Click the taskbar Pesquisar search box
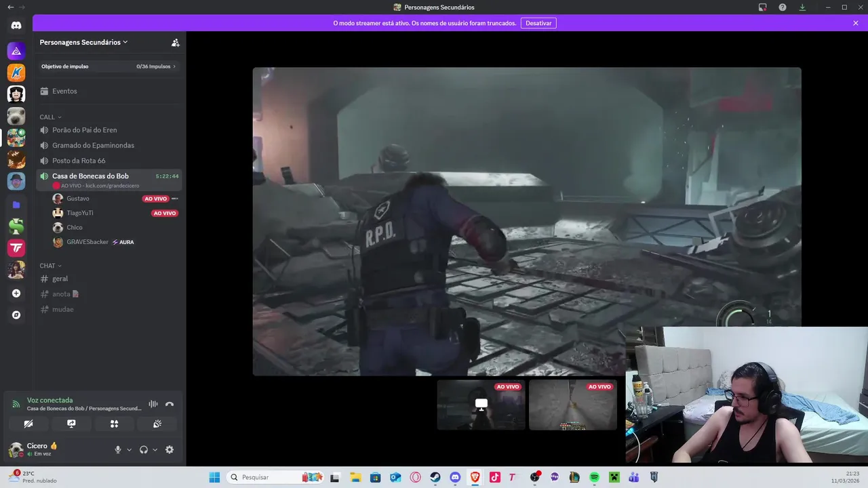The width and height of the screenshot is (868, 488). (275, 477)
